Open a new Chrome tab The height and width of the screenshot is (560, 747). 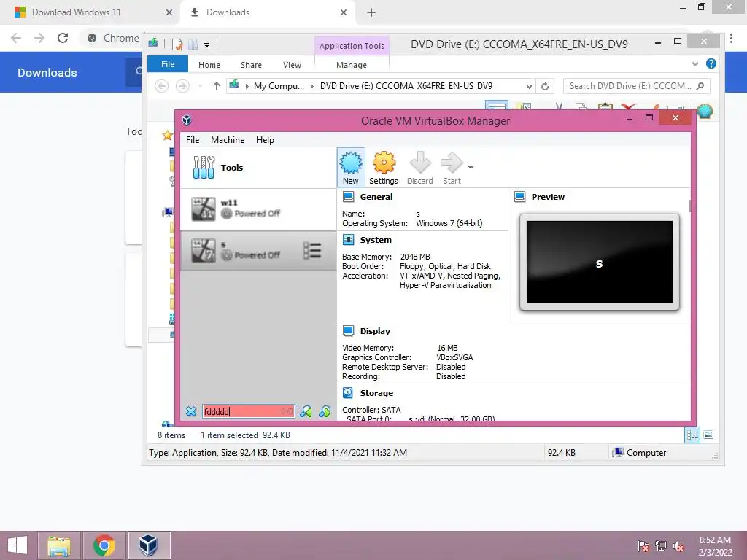click(x=371, y=12)
